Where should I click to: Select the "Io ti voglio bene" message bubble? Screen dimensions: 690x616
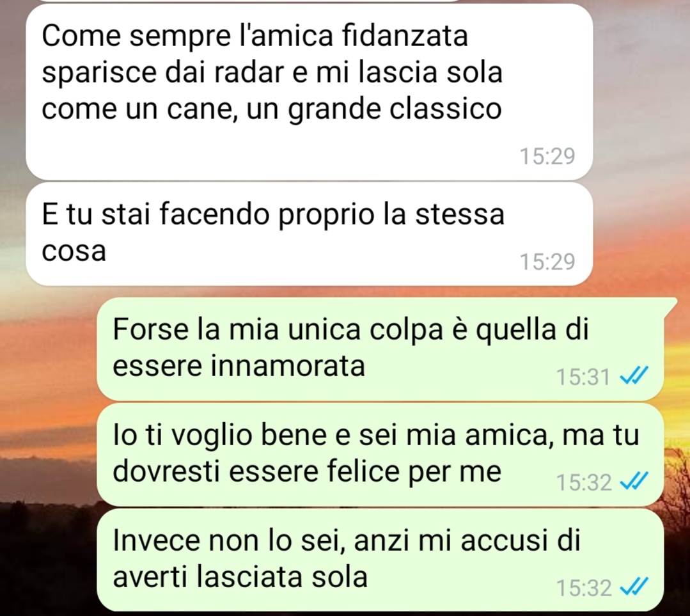coord(380,454)
